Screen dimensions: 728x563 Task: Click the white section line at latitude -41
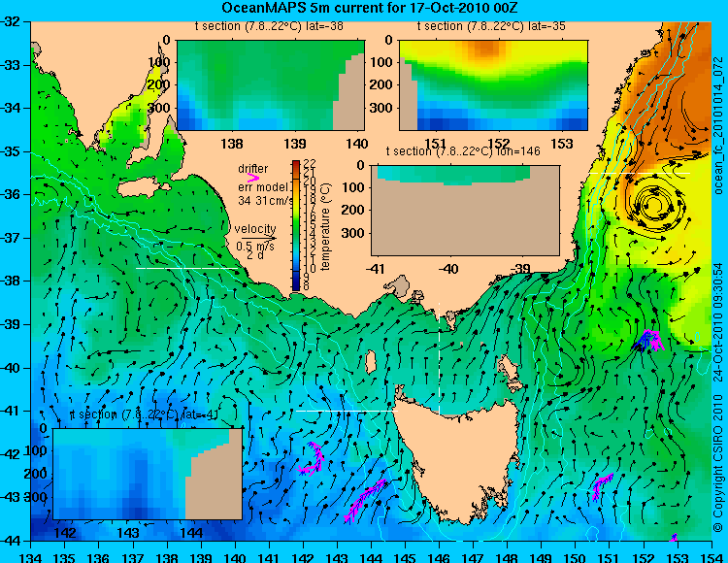[347, 411]
